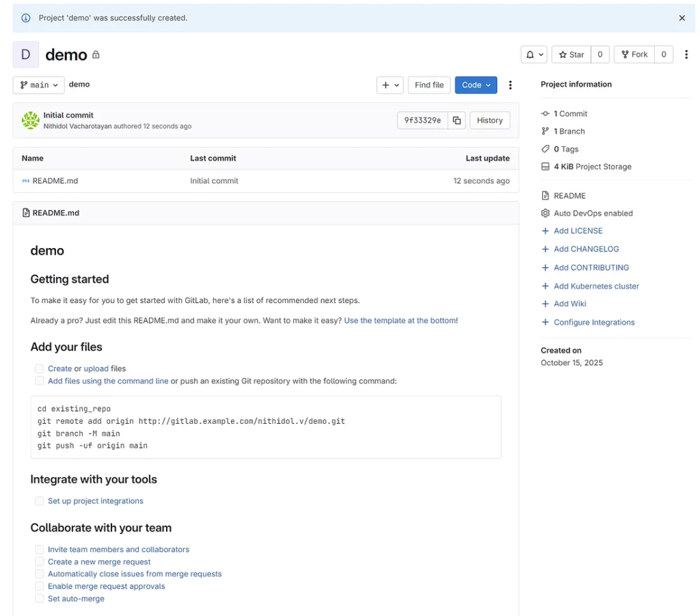Viewport: 700px width, 616px height.
Task: Open the project actions kebab menu
Action: pos(686,55)
